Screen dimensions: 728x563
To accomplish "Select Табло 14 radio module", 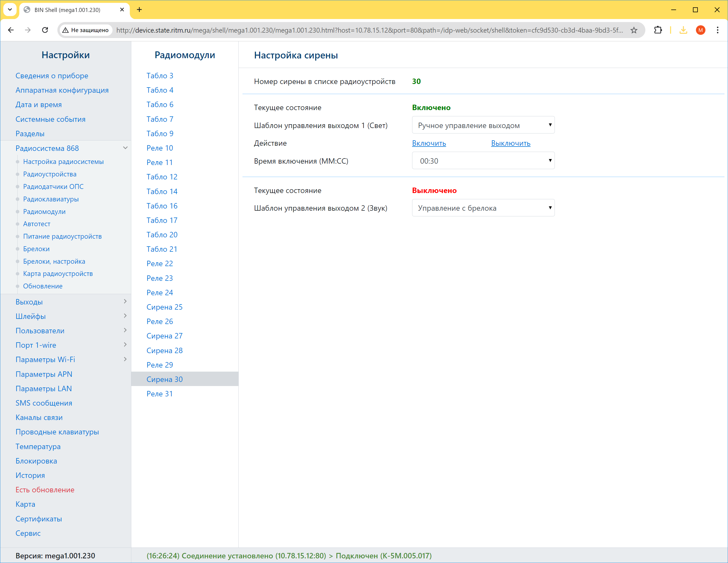I will pos(162,191).
